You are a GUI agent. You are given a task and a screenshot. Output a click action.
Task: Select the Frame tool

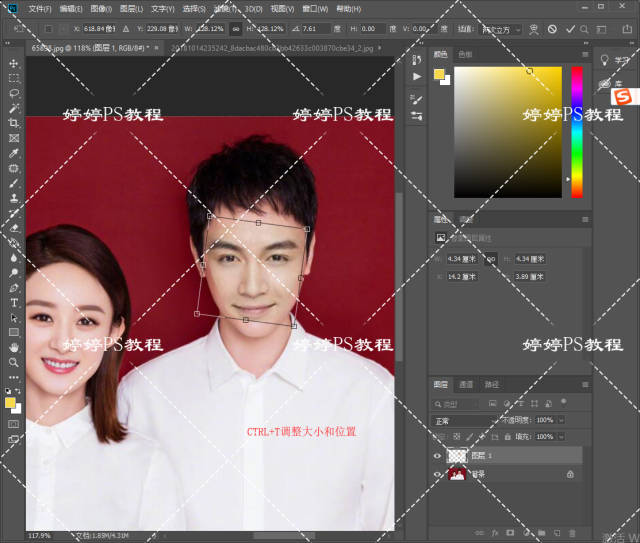[x=14, y=138]
